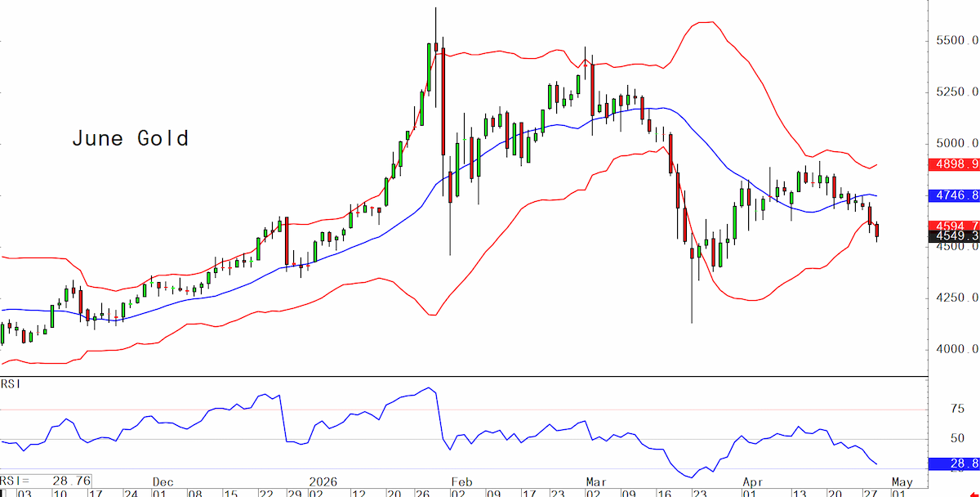Click the 15 date tick label

pyautogui.click(x=230, y=493)
